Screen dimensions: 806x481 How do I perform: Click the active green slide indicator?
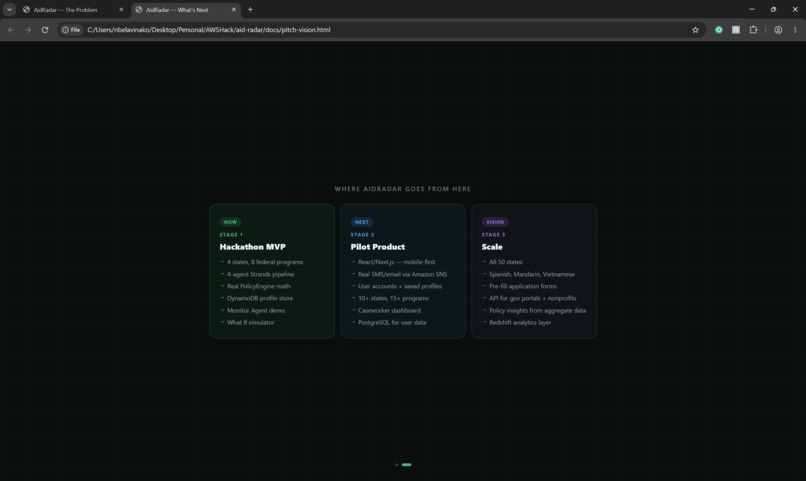click(407, 465)
